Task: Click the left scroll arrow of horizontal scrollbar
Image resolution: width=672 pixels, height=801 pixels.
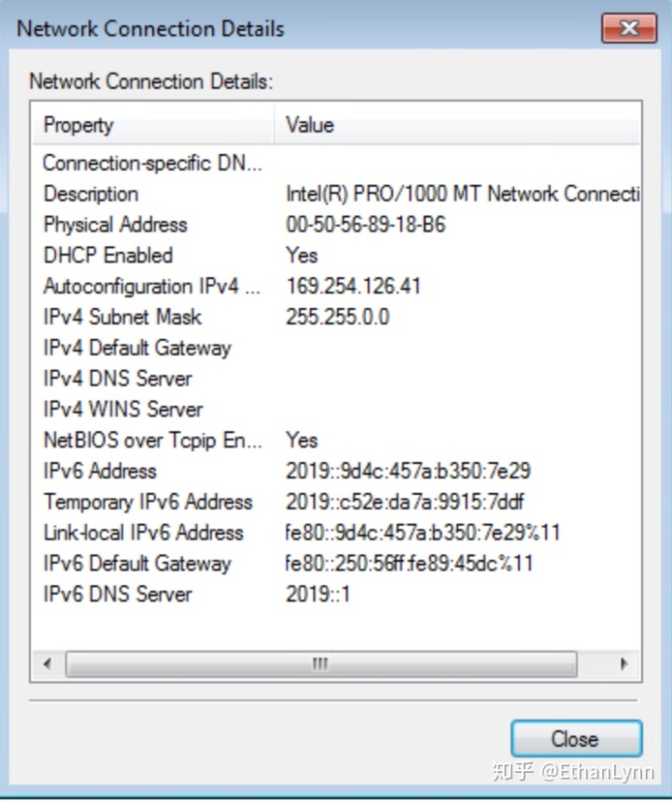Action: click(48, 664)
